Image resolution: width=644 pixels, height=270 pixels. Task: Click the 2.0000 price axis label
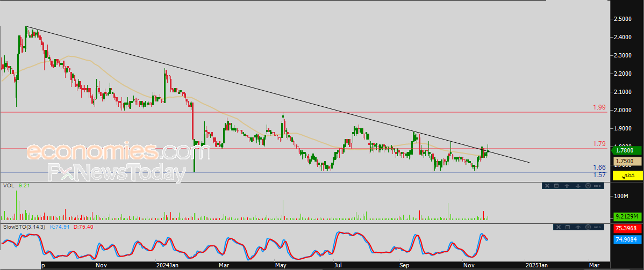point(623,110)
